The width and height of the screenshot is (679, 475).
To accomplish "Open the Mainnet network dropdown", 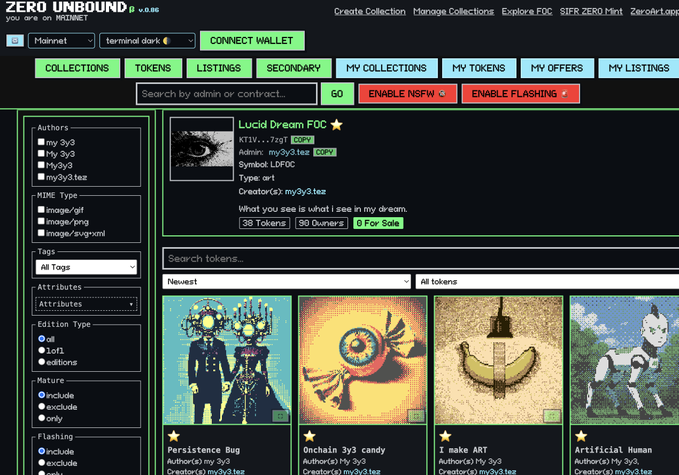I will [x=61, y=41].
